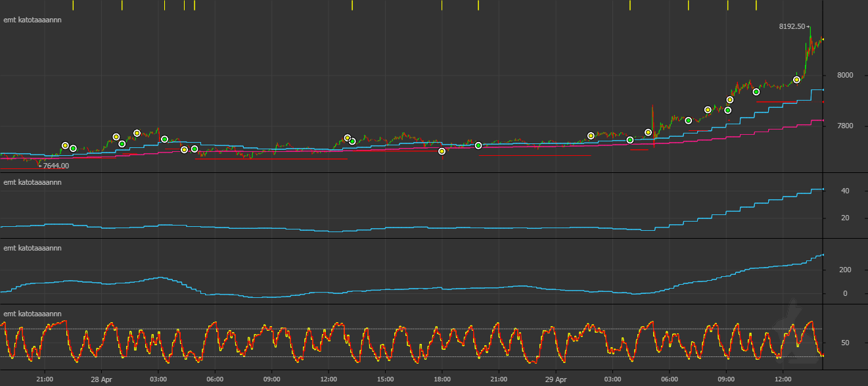Screen dimensions: 868x386
Task: Click the 200 value on indicator scale
Action: coord(845,270)
